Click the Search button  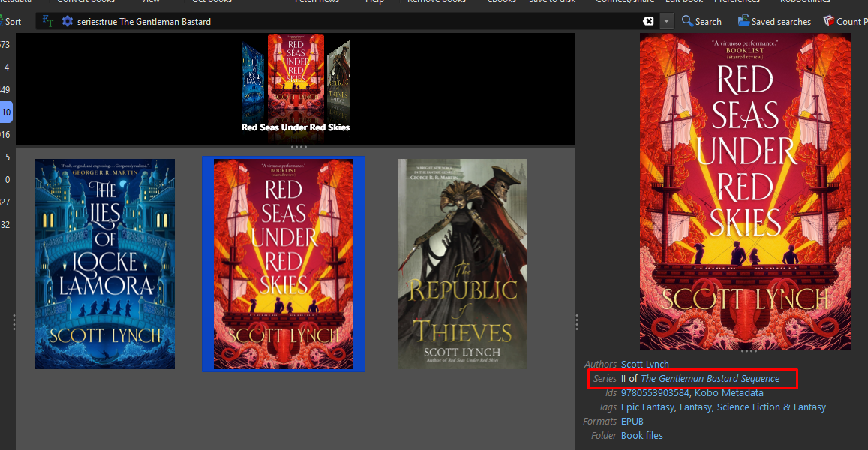pos(701,21)
